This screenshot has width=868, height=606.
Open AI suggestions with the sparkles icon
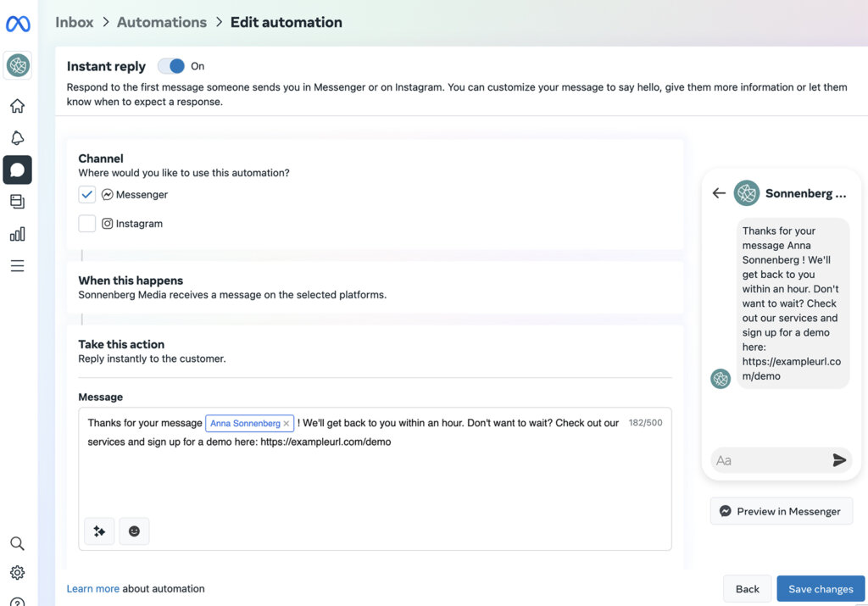[x=99, y=531]
